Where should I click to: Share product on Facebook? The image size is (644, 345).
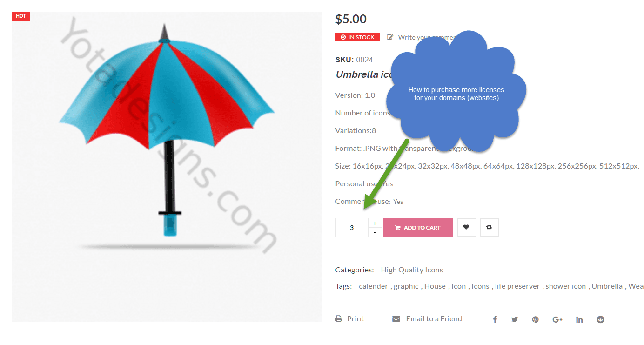click(495, 319)
